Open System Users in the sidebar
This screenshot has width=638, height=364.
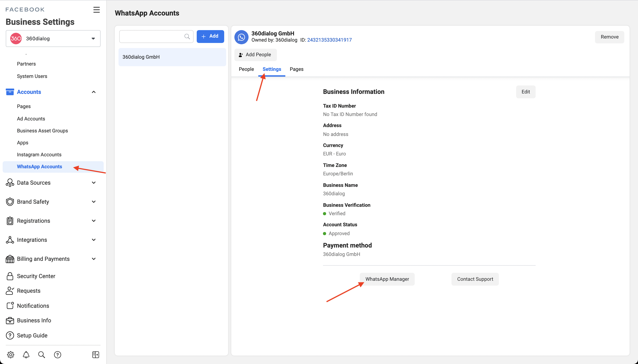[x=32, y=76]
